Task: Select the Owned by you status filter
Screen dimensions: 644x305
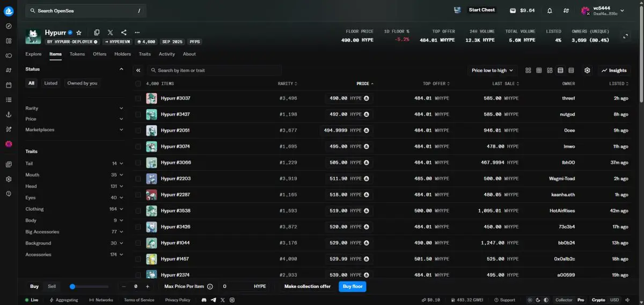Action: click(83, 83)
